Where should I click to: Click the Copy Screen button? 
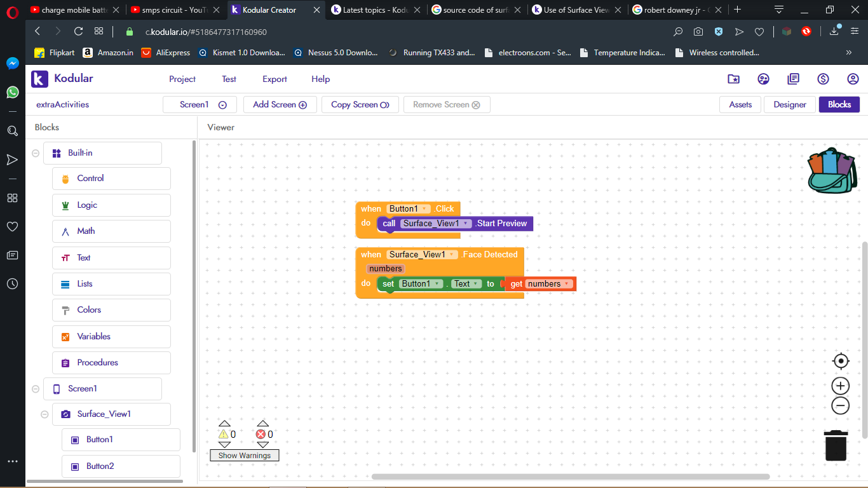360,105
